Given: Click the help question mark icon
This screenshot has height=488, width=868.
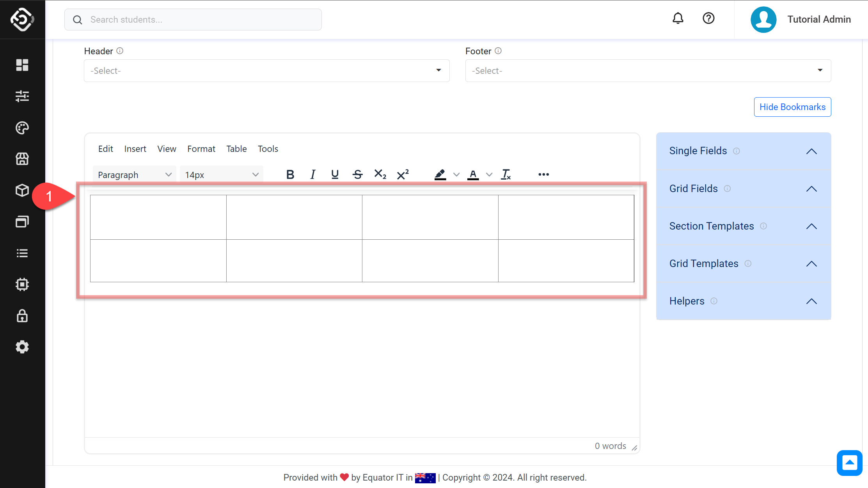Looking at the screenshot, I should click(708, 18).
